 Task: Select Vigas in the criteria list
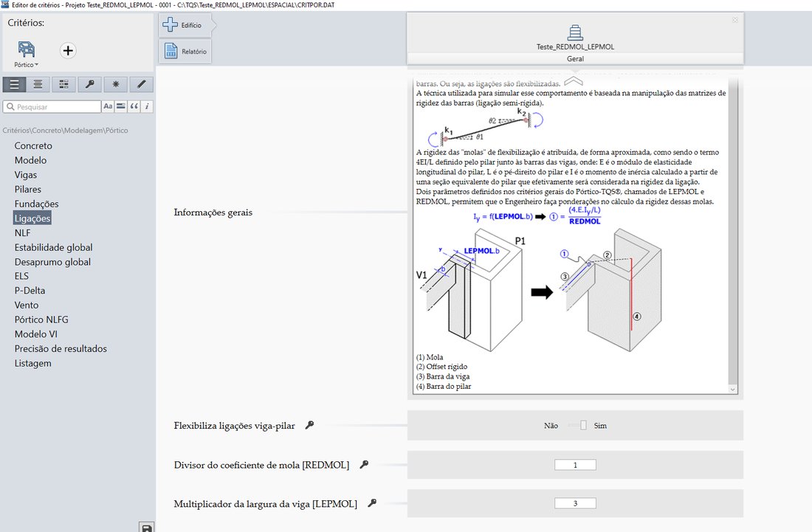pos(26,175)
